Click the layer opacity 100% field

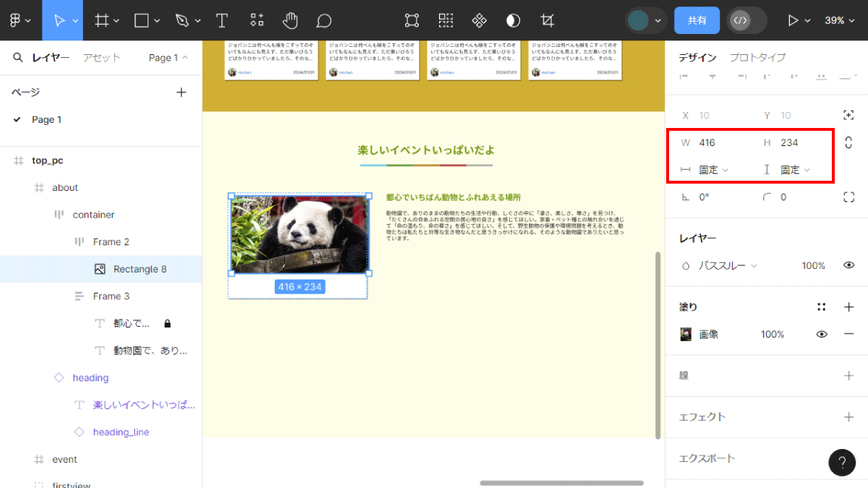[x=813, y=265]
